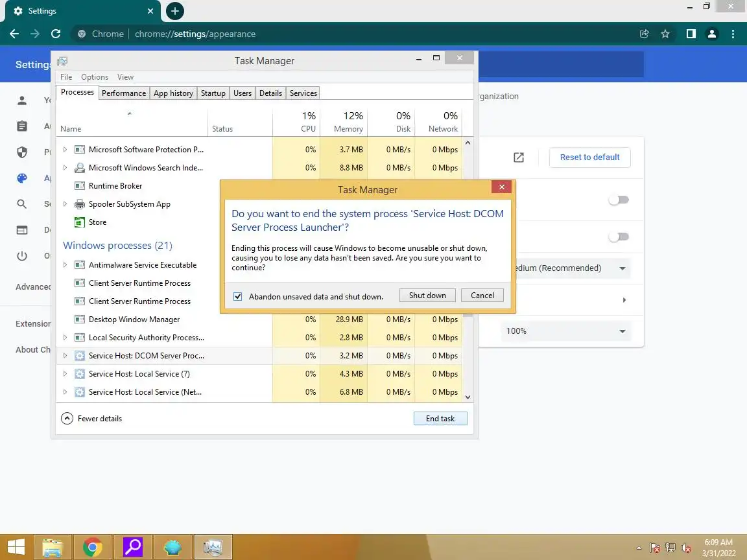747x560 pixels.
Task: Click Shut down in the dialog
Action: coord(427,296)
